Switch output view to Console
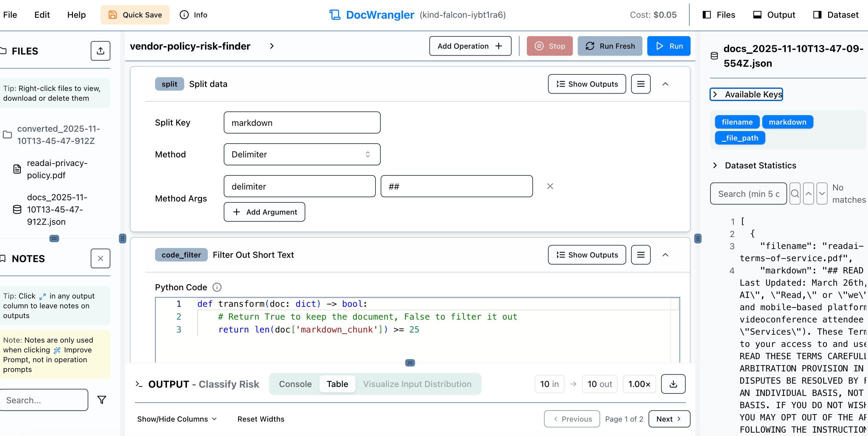The height and width of the screenshot is (436, 868). (295, 384)
